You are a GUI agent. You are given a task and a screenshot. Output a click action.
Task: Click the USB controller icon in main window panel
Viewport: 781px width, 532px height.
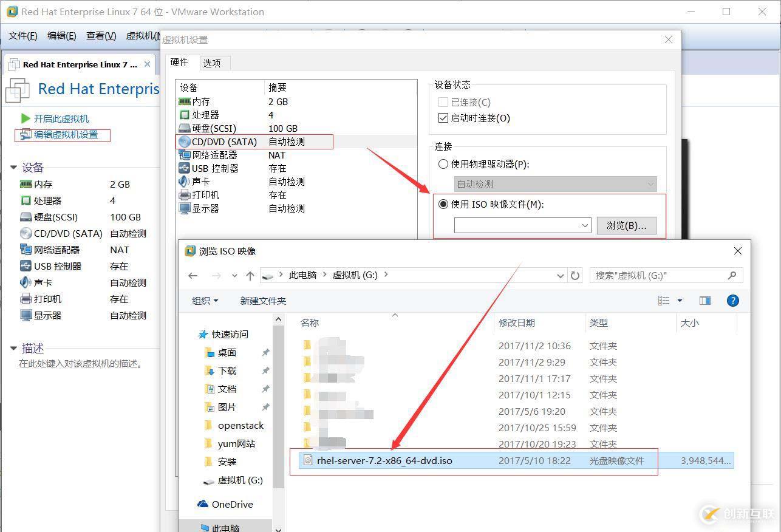coord(26,266)
